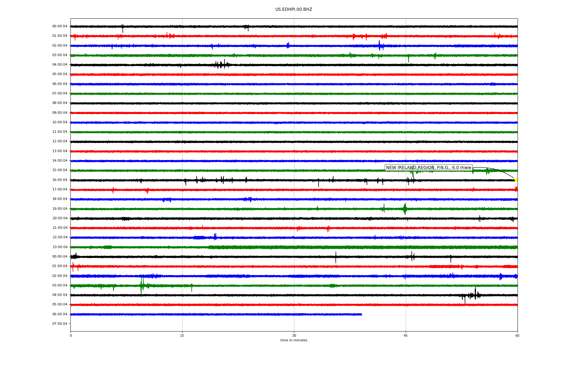Click the 08:00:04 time label

tap(60, 103)
